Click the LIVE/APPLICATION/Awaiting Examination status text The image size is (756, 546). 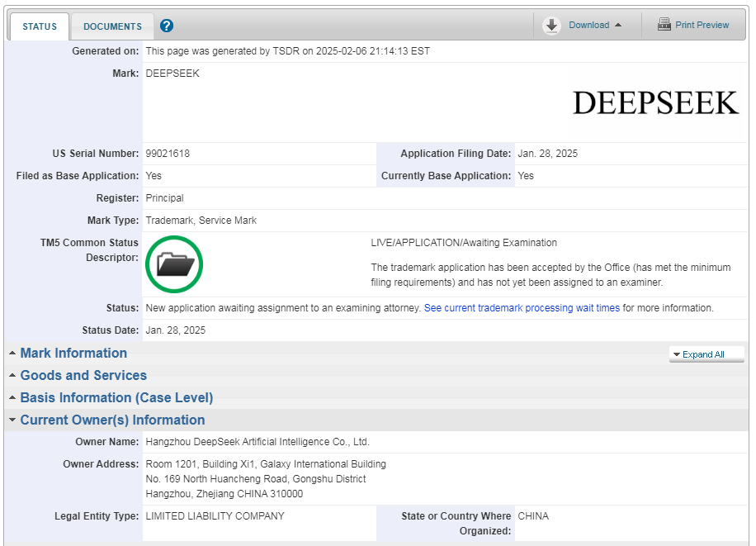(x=464, y=243)
